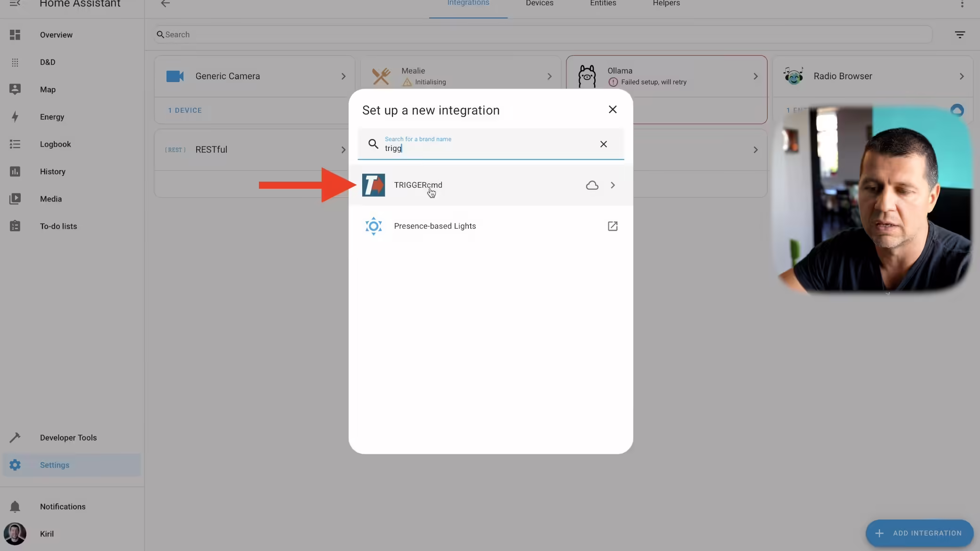Expand the TRIGGERcmd row chevron
980x551 pixels.
[613, 185]
